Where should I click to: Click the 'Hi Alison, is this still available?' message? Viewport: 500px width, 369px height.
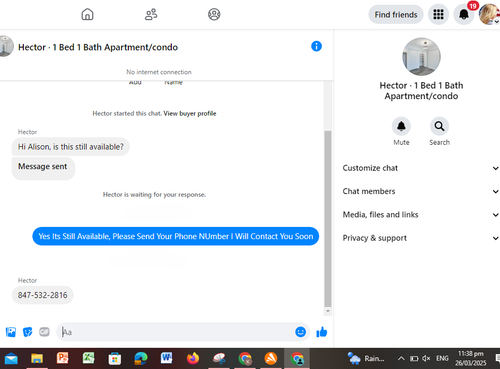click(71, 147)
